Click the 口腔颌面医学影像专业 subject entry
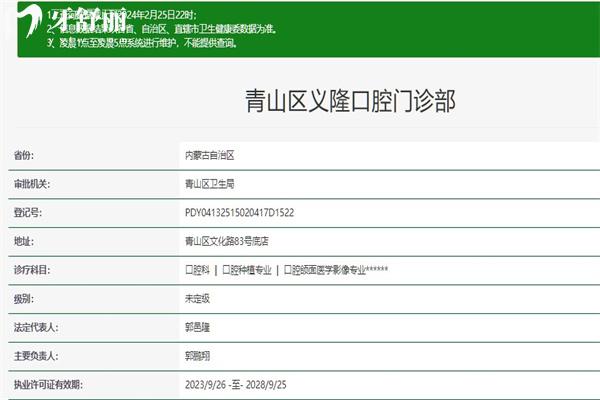 [336, 270]
